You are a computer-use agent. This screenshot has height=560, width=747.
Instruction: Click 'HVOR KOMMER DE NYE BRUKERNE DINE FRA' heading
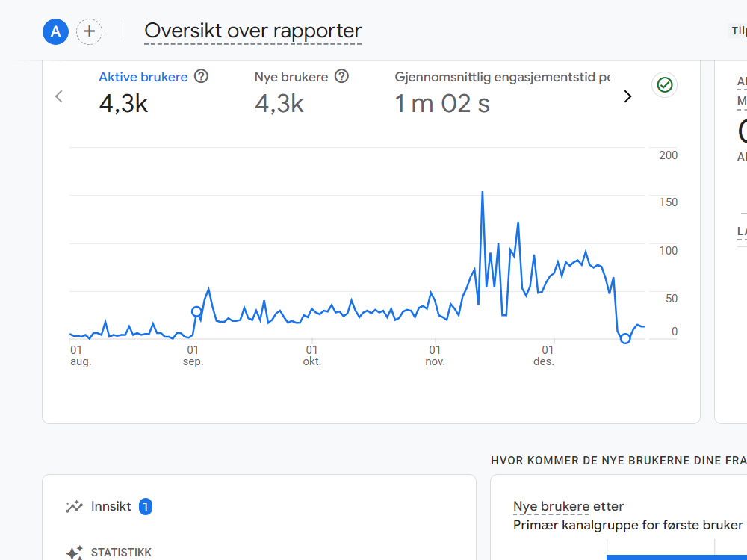pyautogui.click(x=619, y=461)
